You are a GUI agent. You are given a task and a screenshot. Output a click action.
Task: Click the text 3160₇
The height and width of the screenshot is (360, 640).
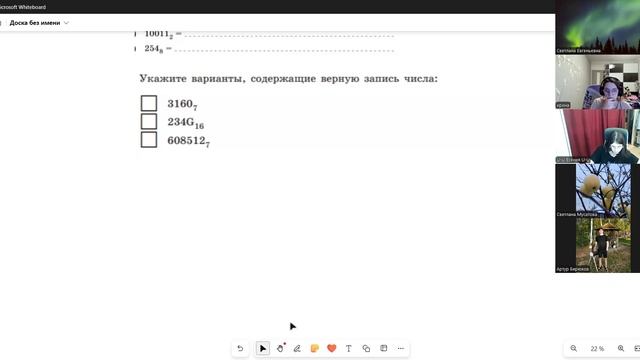coord(182,104)
